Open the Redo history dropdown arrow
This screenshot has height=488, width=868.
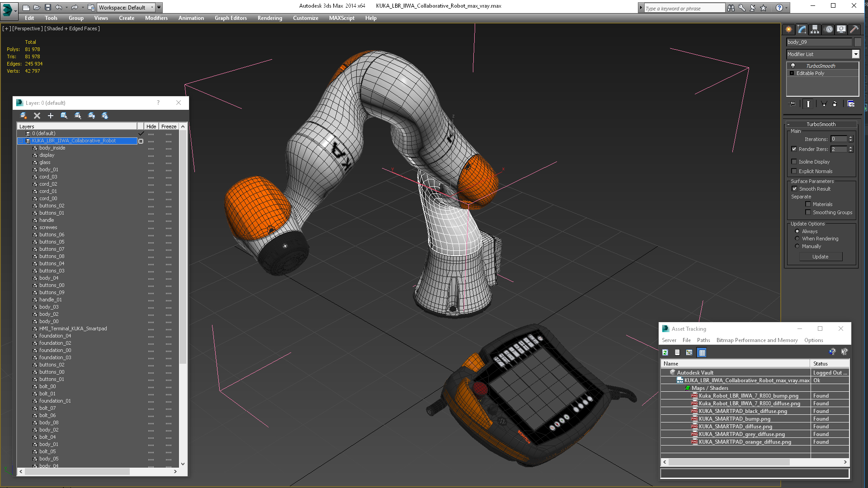point(82,8)
